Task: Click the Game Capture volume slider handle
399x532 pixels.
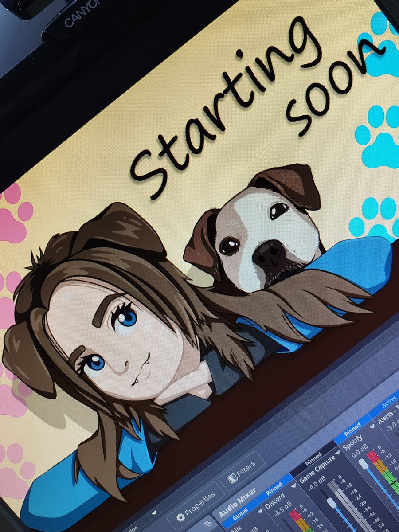Action: coord(331,503)
